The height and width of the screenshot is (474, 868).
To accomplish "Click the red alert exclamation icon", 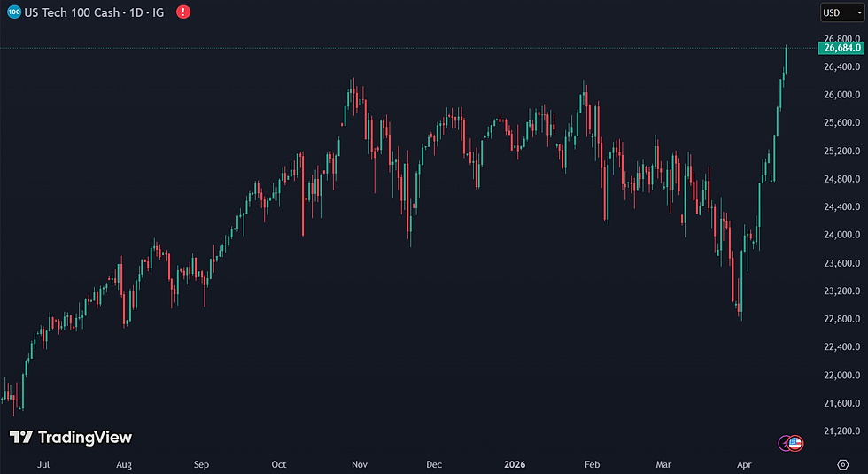I will tap(183, 12).
